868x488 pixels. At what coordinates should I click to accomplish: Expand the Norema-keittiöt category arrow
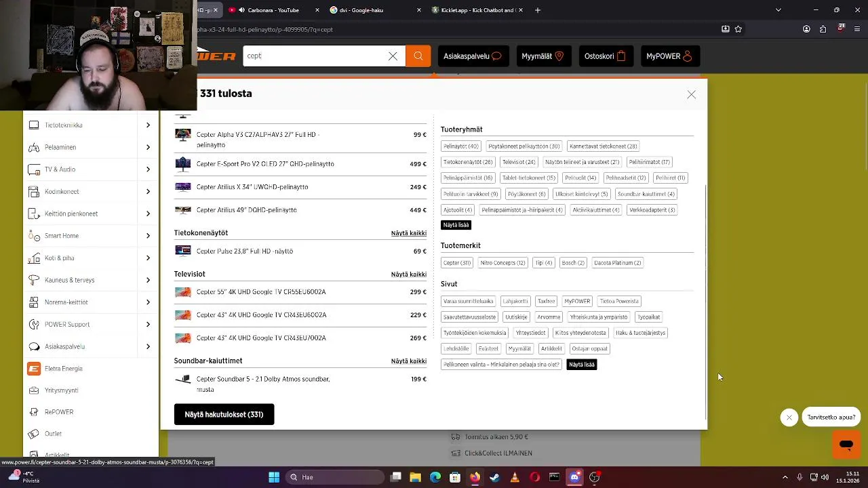[148, 302]
